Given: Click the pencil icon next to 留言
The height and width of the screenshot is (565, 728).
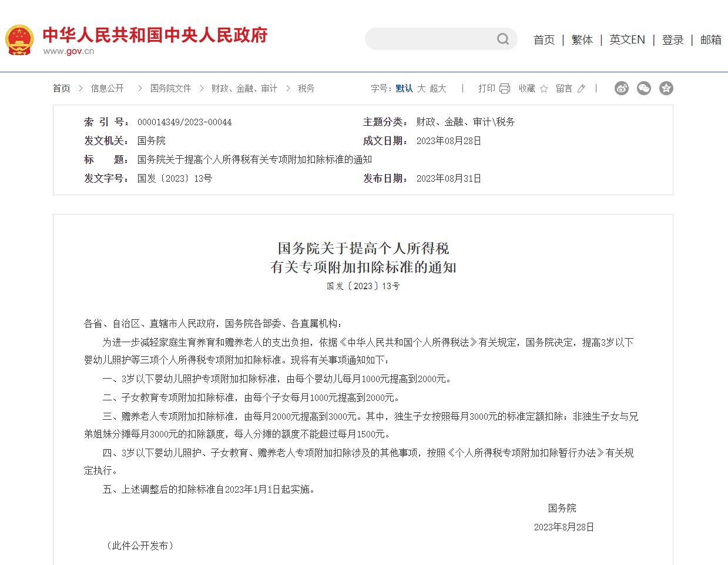Looking at the screenshot, I should click(581, 89).
